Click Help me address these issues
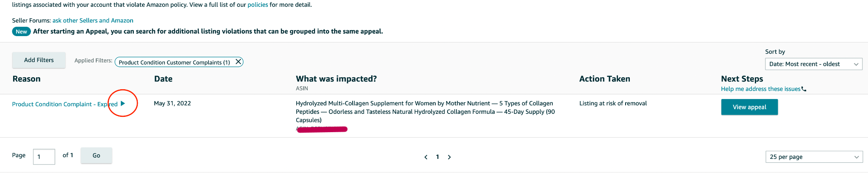 (760, 89)
